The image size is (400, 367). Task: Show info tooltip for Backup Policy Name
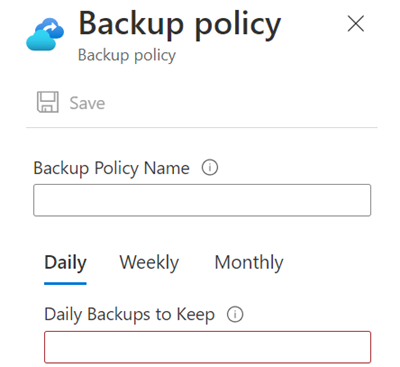(x=210, y=168)
